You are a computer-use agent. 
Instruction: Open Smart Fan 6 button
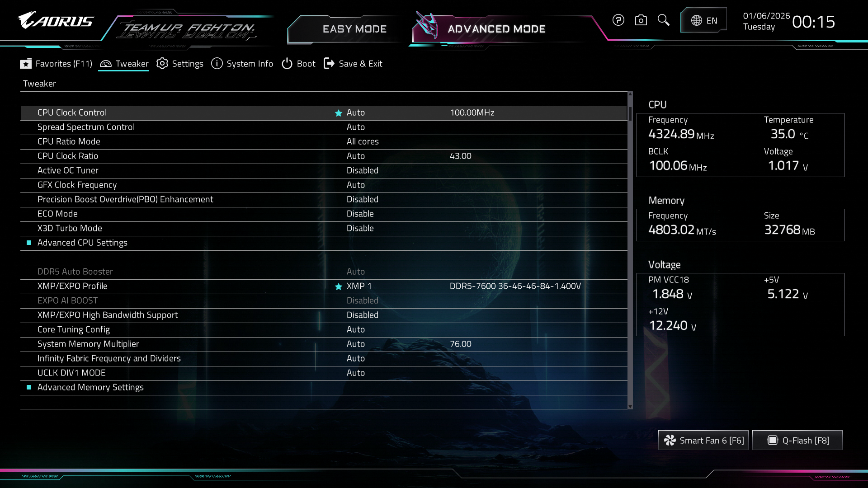[703, 440]
